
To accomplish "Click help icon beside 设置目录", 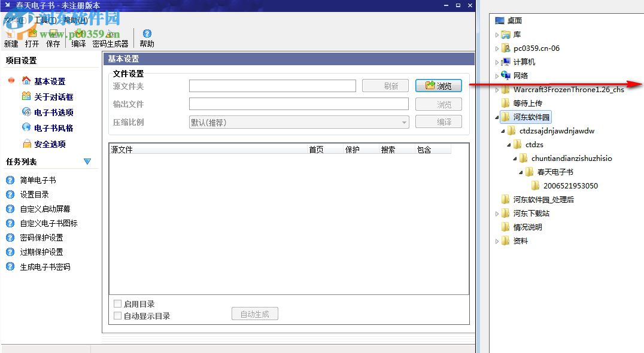I will (10, 194).
